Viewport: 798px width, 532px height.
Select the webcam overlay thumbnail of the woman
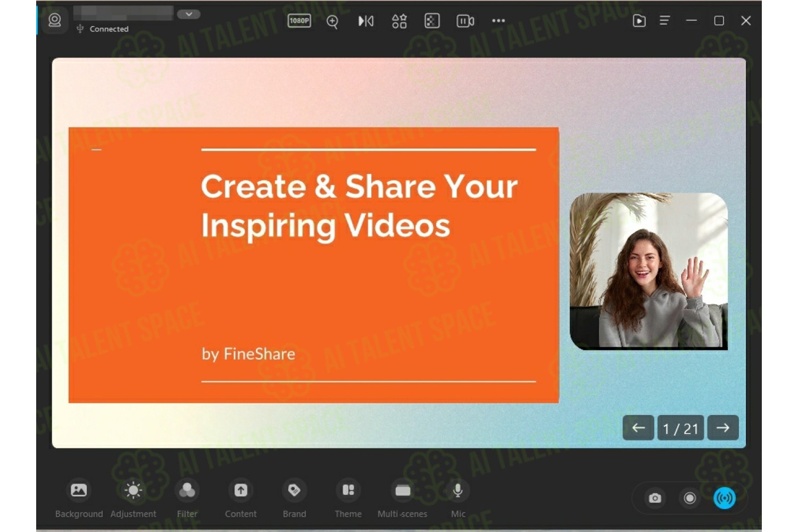pyautogui.click(x=649, y=271)
